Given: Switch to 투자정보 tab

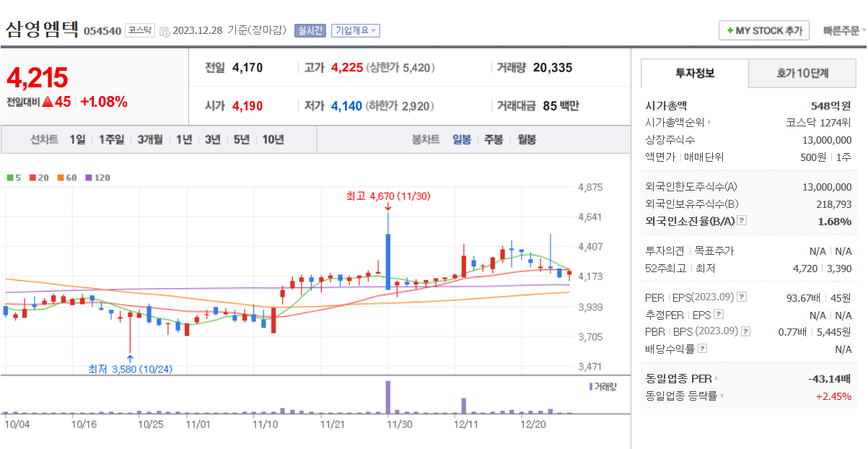Looking at the screenshot, I should click(x=695, y=73).
